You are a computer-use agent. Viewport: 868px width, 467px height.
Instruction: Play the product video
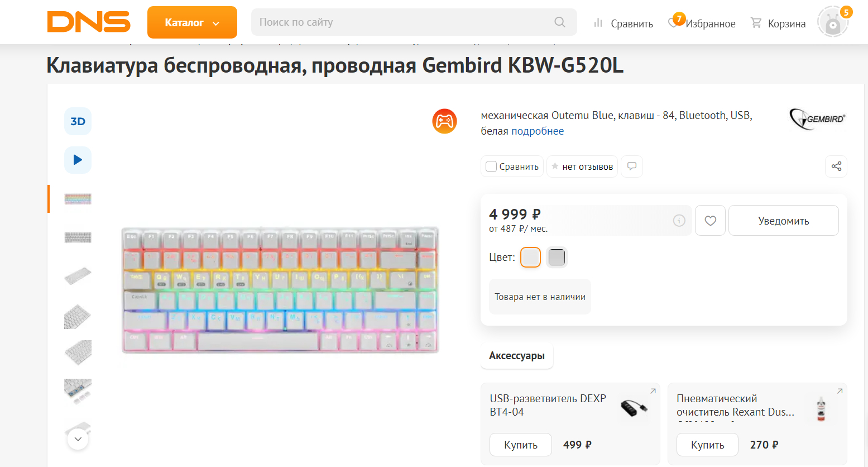78,160
